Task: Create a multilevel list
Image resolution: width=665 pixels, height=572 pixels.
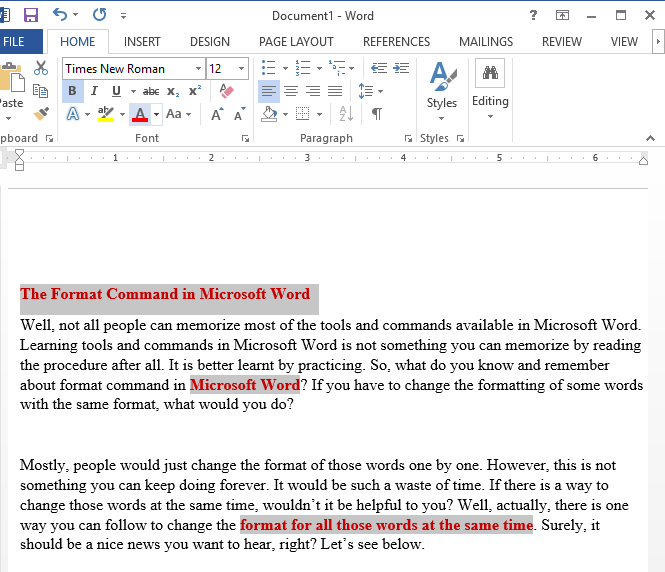Action: pyautogui.click(x=336, y=68)
